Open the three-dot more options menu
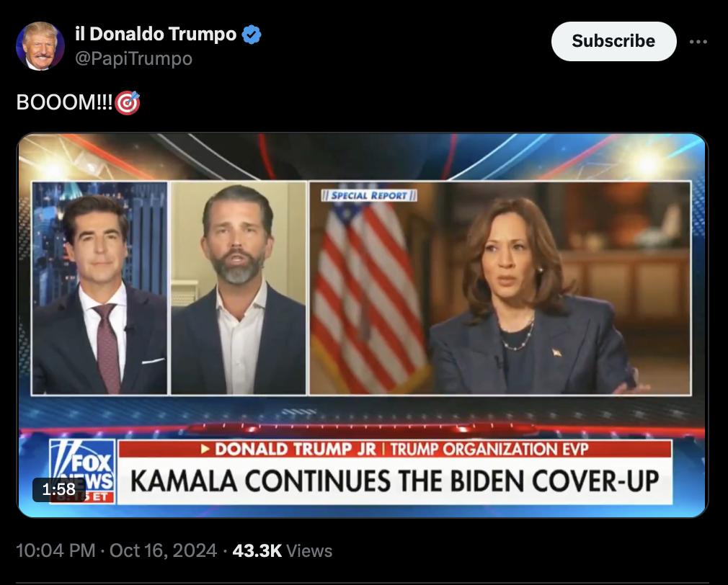The height and width of the screenshot is (585, 728). (x=698, y=42)
